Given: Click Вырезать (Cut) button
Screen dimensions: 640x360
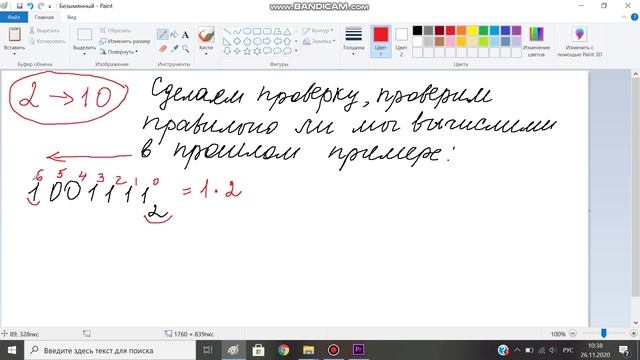Looking at the screenshot, I should click(x=44, y=31).
